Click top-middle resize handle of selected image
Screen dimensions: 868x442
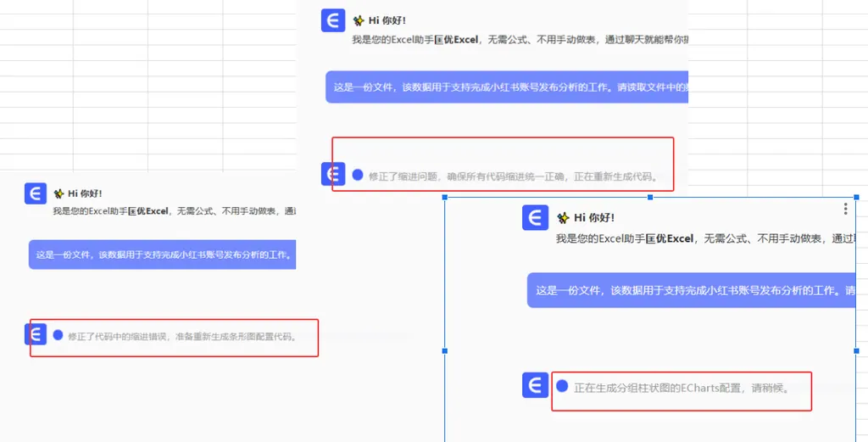pos(650,197)
